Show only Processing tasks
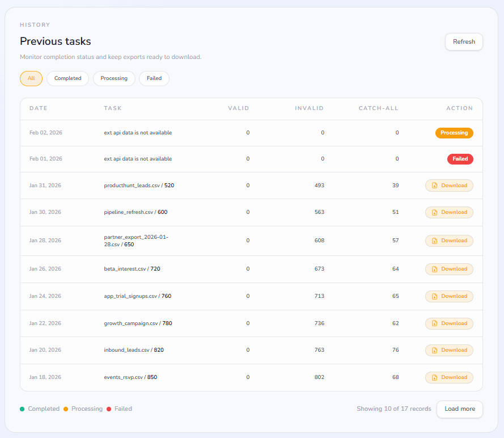Viewport: 504px width, 438px height. pos(114,78)
